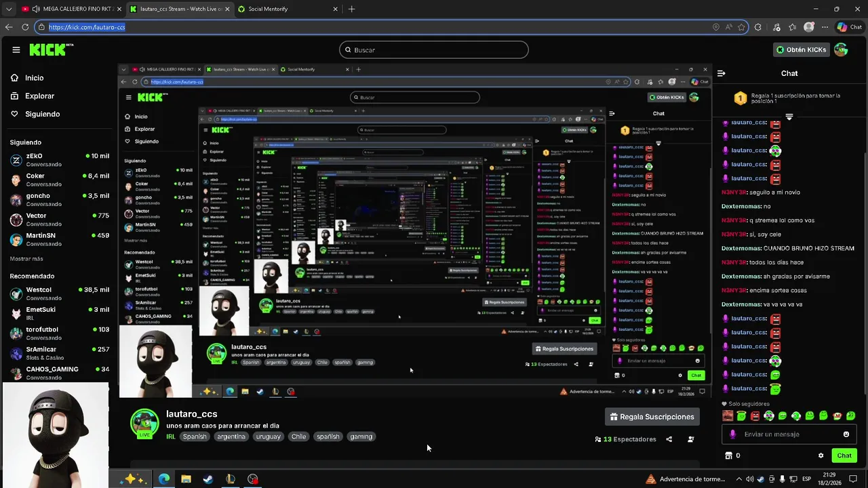This screenshot has width=868, height=488.
Task: Open zEKO channel in following list
Action: click(59, 160)
